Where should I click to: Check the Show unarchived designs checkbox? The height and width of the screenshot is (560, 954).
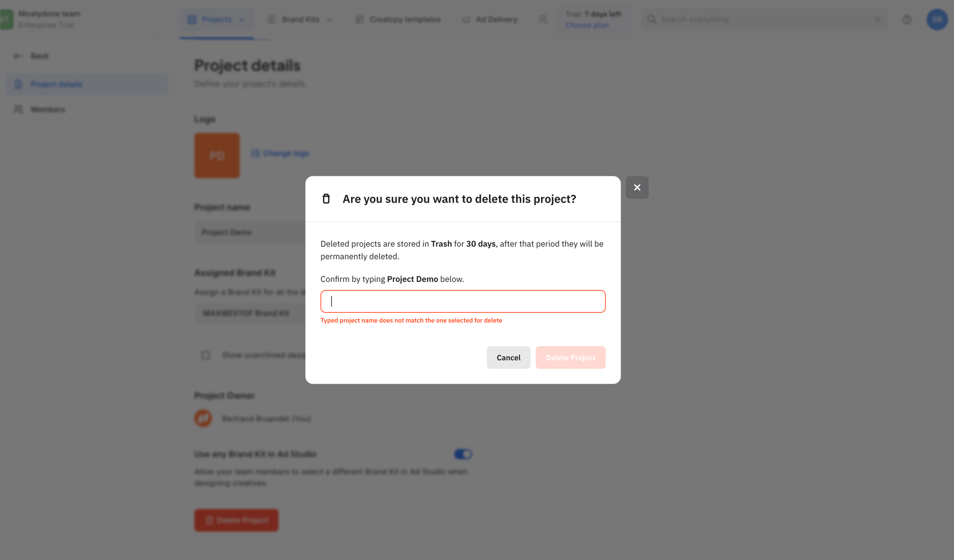[206, 355]
